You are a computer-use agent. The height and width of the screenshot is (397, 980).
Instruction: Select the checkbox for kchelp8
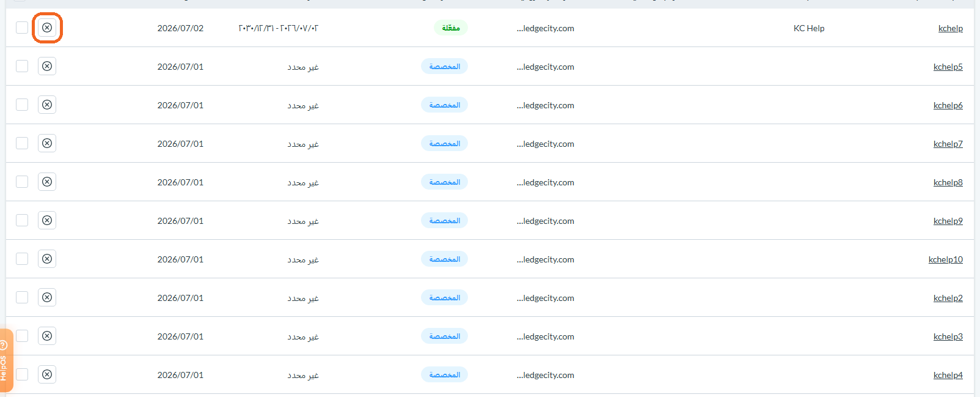click(22, 182)
